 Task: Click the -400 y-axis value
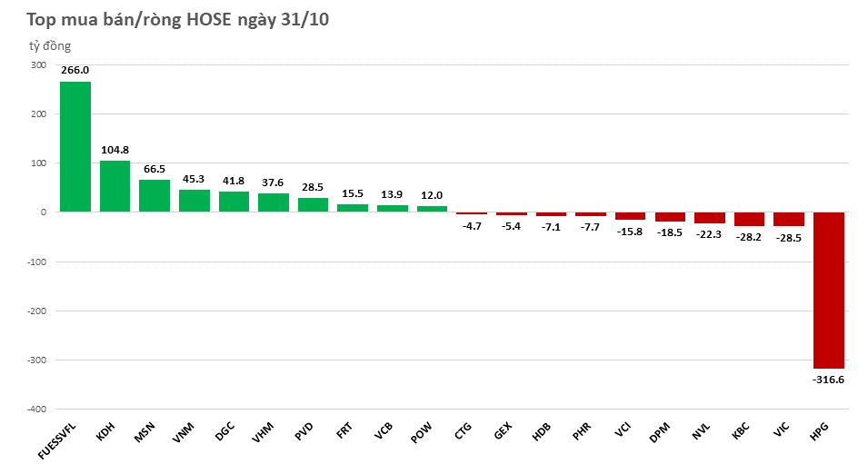[35, 410]
